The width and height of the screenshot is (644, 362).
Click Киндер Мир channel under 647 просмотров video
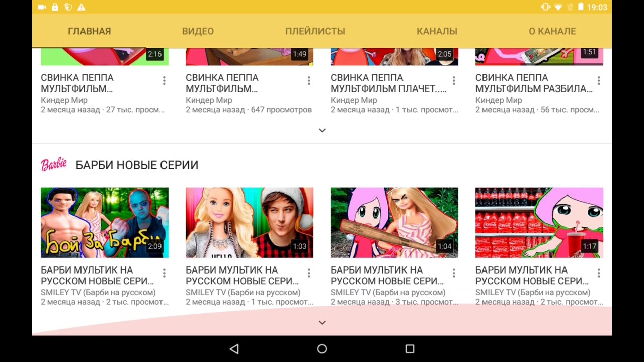point(209,100)
